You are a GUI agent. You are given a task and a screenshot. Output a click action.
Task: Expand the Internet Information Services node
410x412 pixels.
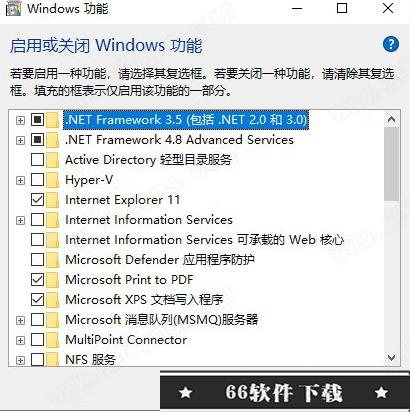click(20, 220)
